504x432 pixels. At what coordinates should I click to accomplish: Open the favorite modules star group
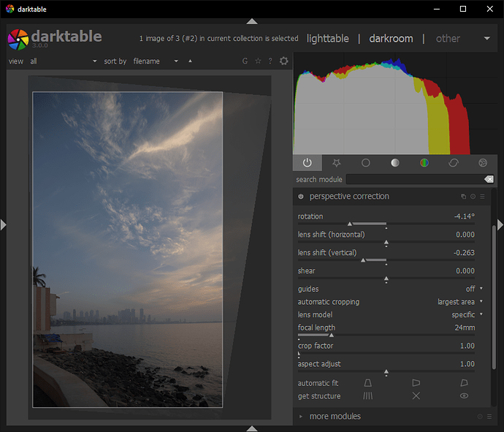[x=336, y=162]
